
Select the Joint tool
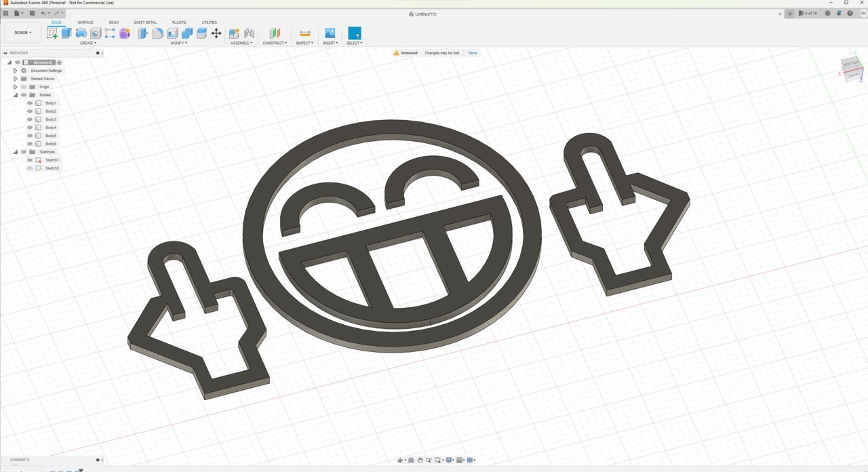coord(249,33)
